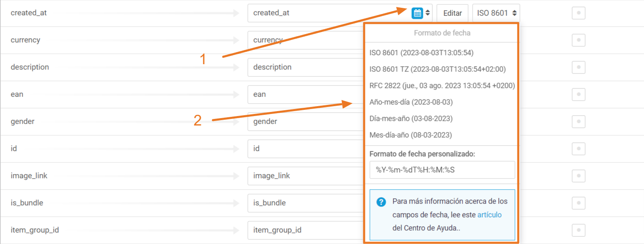Click the is_bundle mapping field

pyautogui.click(x=304, y=203)
